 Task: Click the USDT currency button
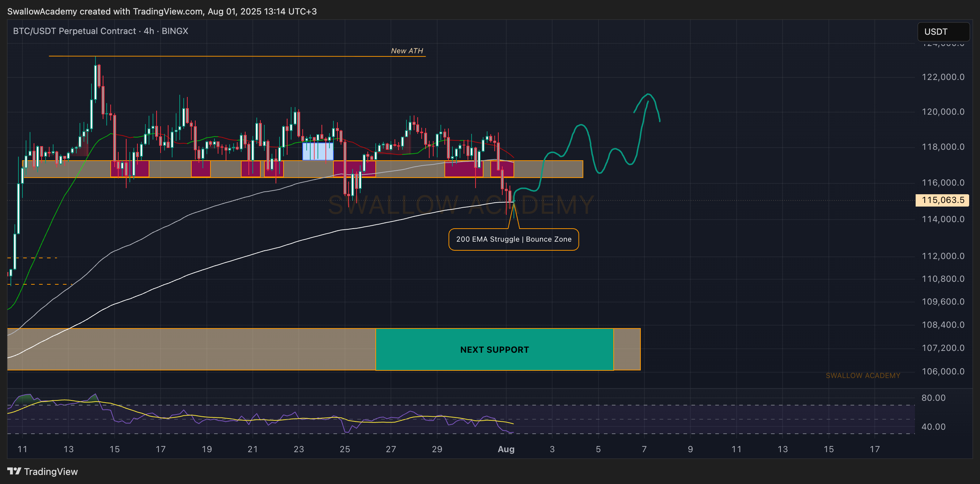click(x=943, y=31)
